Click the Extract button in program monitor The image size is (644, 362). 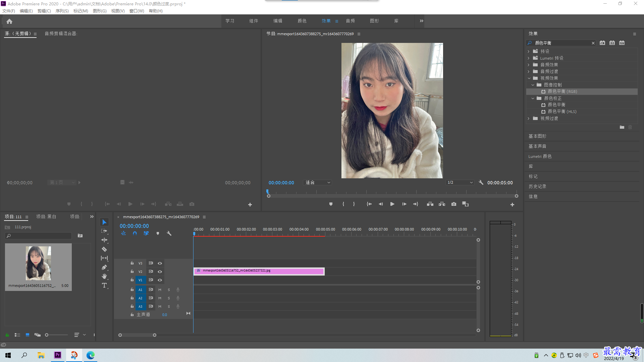point(442,204)
